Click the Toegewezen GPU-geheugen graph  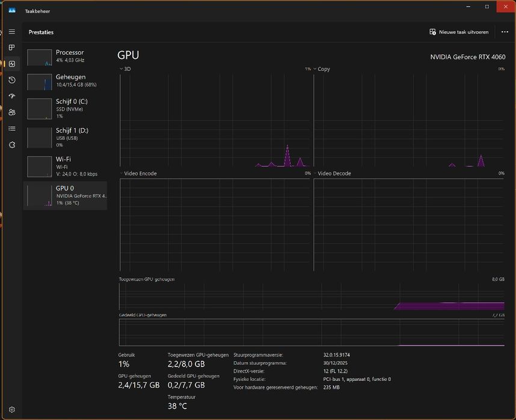pyautogui.click(x=312, y=297)
